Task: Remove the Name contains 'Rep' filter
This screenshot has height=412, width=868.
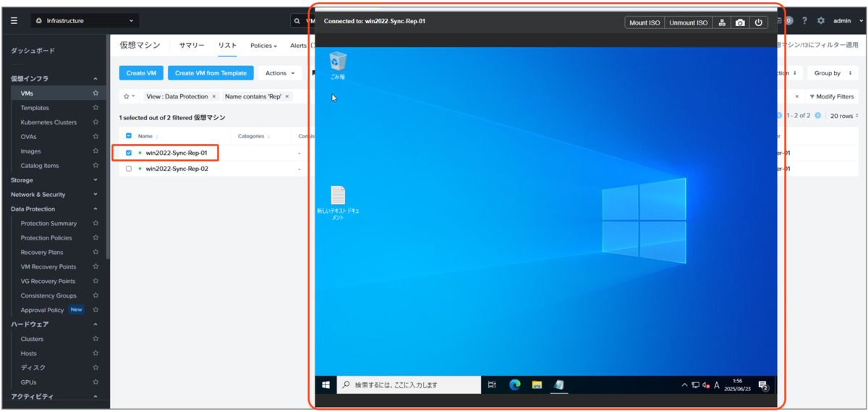Action: 286,96
